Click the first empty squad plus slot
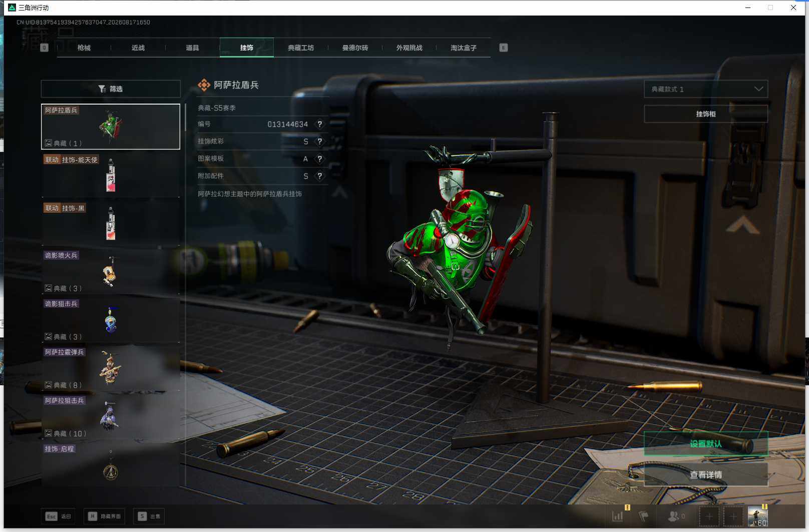This screenshot has height=532, width=809. (709, 516)
